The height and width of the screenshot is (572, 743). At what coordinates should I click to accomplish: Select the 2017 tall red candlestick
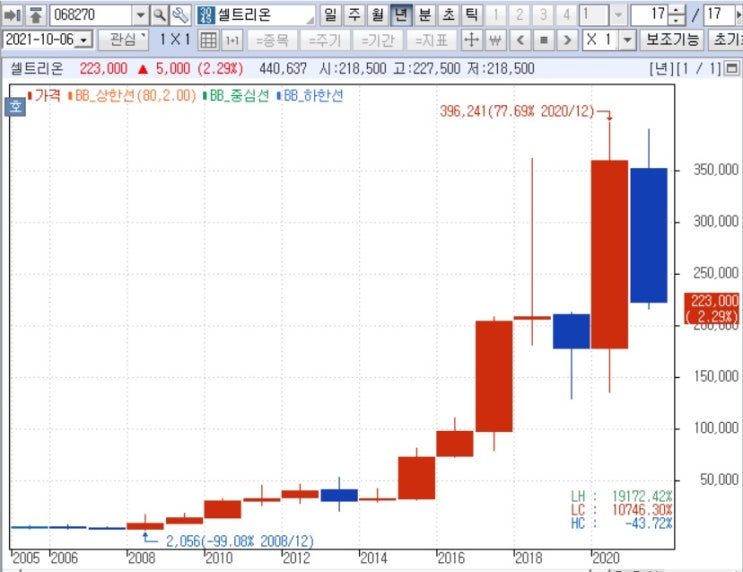[x=494, y=376]
